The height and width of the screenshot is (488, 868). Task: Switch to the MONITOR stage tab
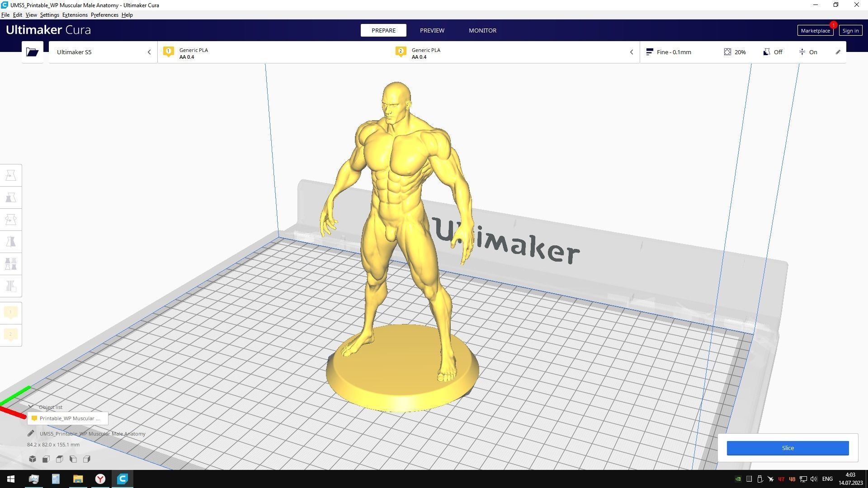click(x=482, y=30)
